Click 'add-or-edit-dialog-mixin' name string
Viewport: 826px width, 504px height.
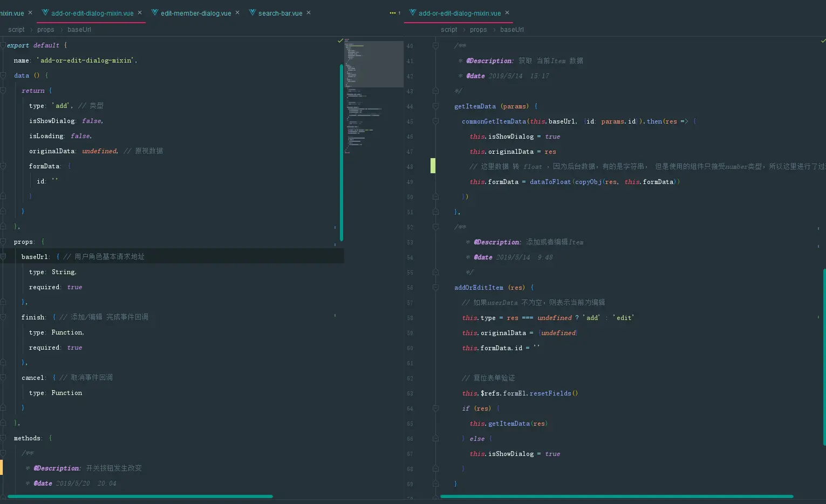click(x=86, y=60)
